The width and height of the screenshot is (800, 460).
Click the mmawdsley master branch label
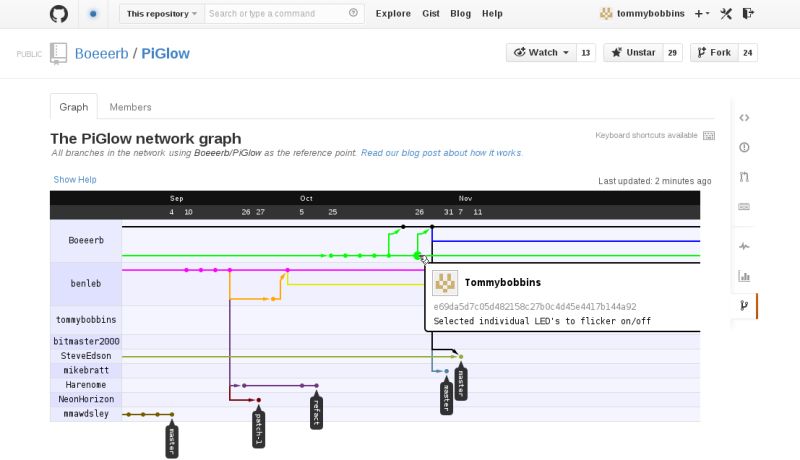click(x=172, y=439)
